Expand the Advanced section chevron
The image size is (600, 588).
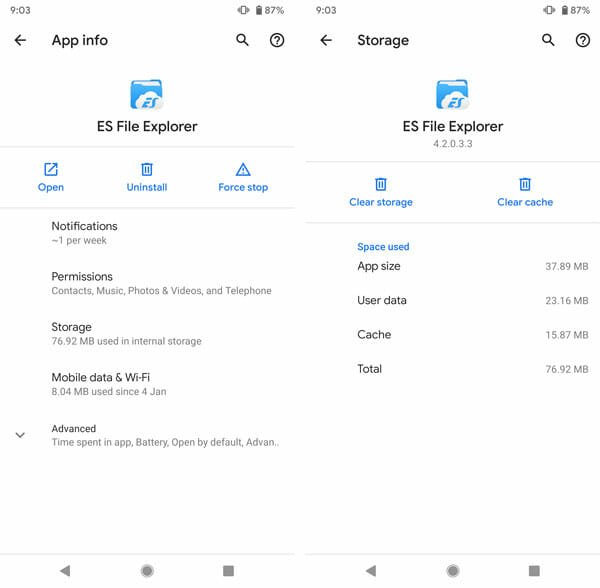click(x=20, y=435)
